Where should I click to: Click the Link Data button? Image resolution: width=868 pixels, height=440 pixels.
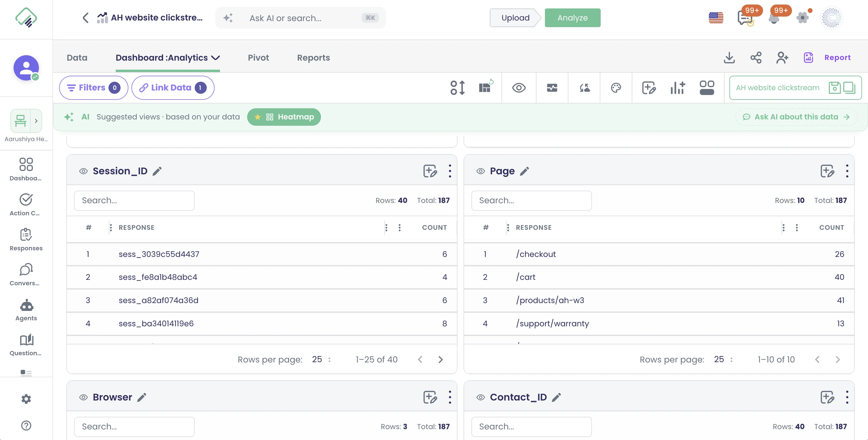[173, 88]
